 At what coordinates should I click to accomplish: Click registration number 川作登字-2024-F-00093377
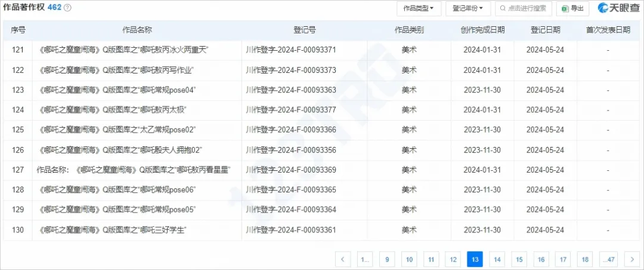click(x=291, y=110)
